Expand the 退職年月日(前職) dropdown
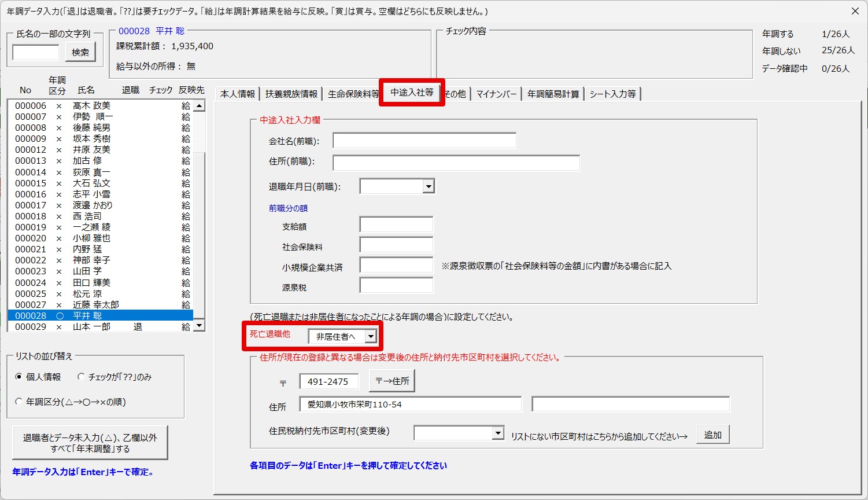Image resolution: width=868 pixels, height=500 pixels. (428, 186)
